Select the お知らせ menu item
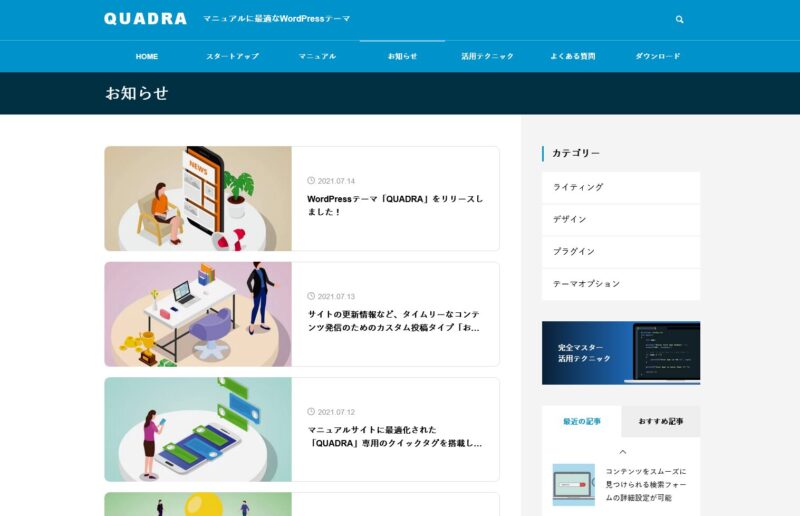This screenshot has width=800, height=516. pyautogui.click(x=402, y=56)
